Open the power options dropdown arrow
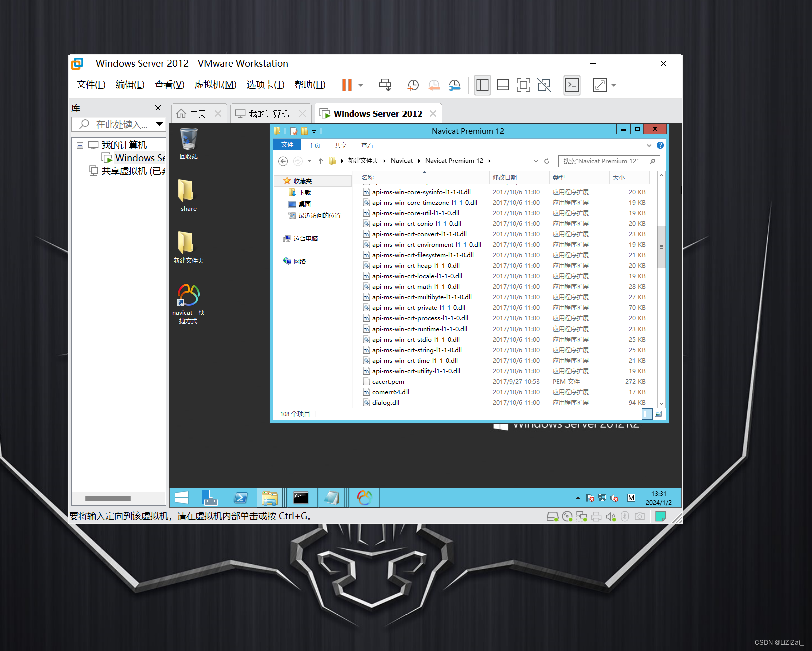Viewport: 812px width, 651px height. coord(361,85)
